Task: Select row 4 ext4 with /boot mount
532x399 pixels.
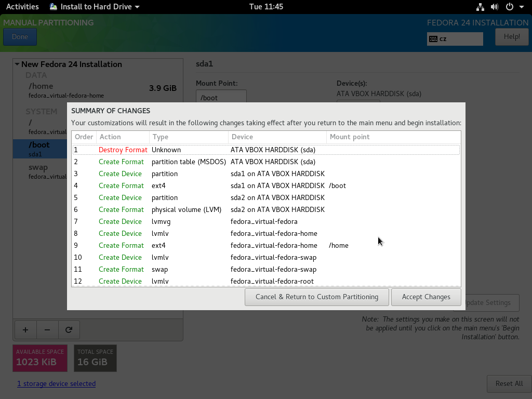Action: pos(266,185)
